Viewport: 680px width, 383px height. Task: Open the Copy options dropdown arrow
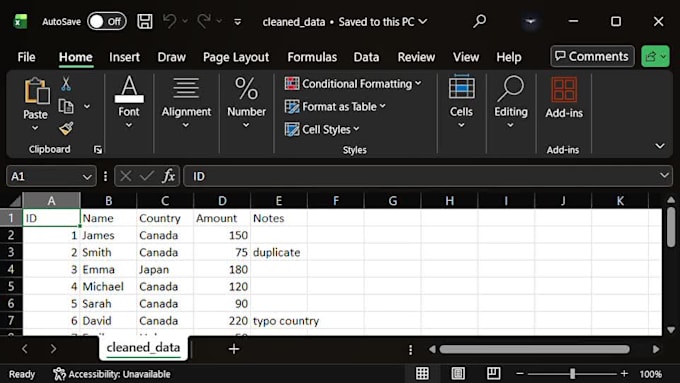point(87,106)
